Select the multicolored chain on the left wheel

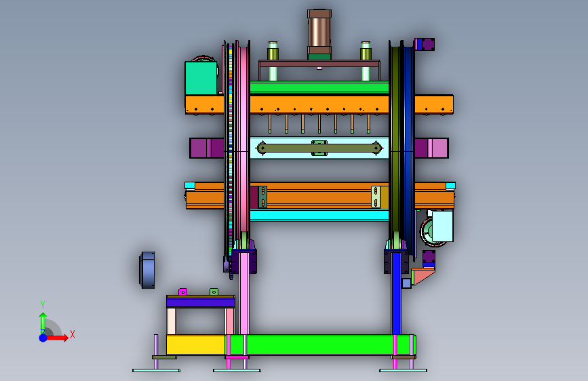231,150
